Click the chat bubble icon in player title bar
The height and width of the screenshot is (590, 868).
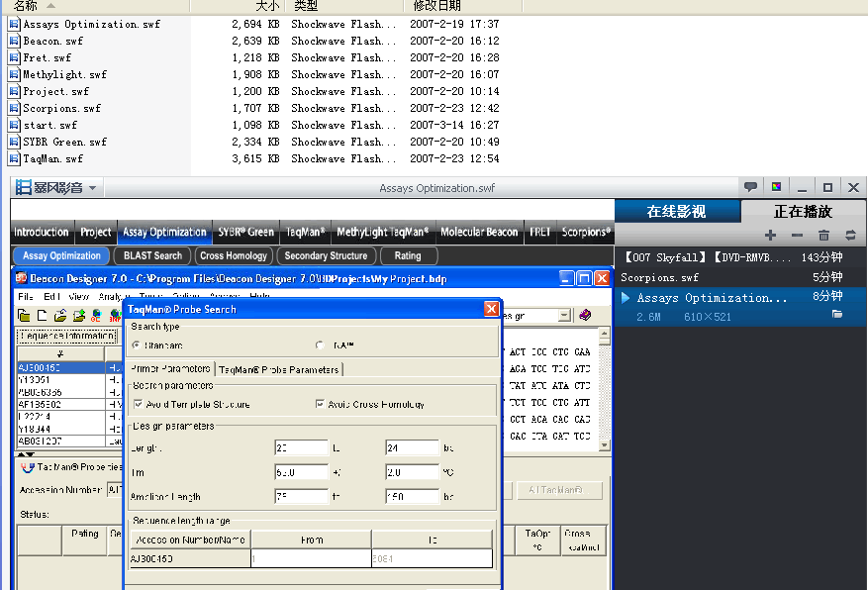pyautogui.click(x=750, y=187)
